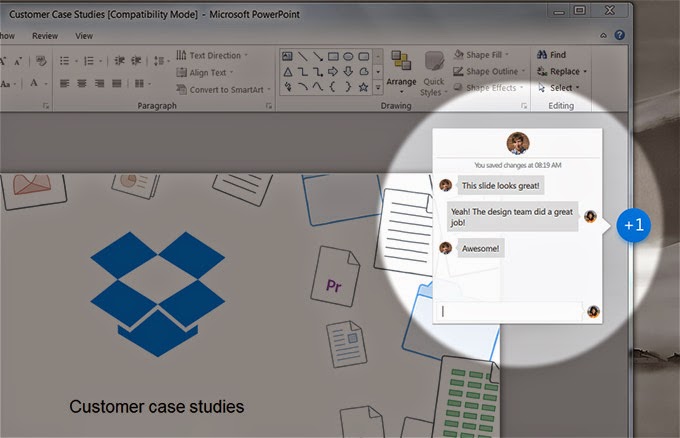The width and height of the screenshot is (680, 438).
Task: Align text right in paragraph group
Action: pyautogui.click(x=99, y=83)
